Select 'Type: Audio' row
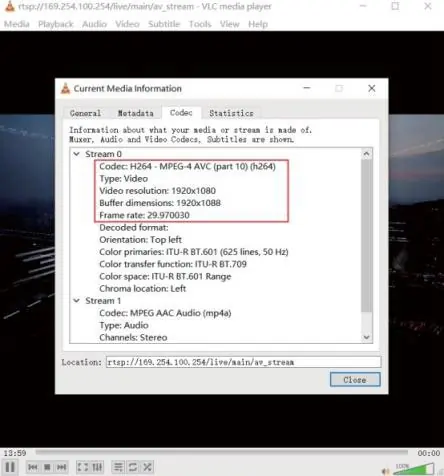The height and width of the screenshot is (476, 444). coord(124,325)
